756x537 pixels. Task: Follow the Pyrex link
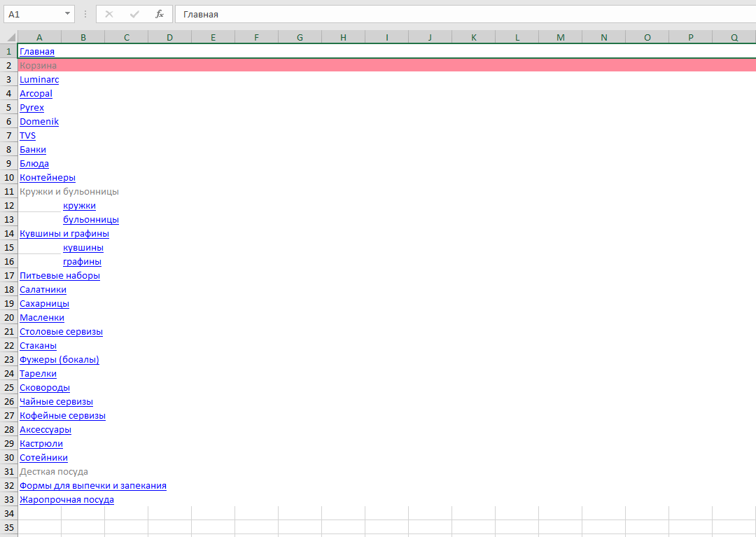click(x=31, y=108)
